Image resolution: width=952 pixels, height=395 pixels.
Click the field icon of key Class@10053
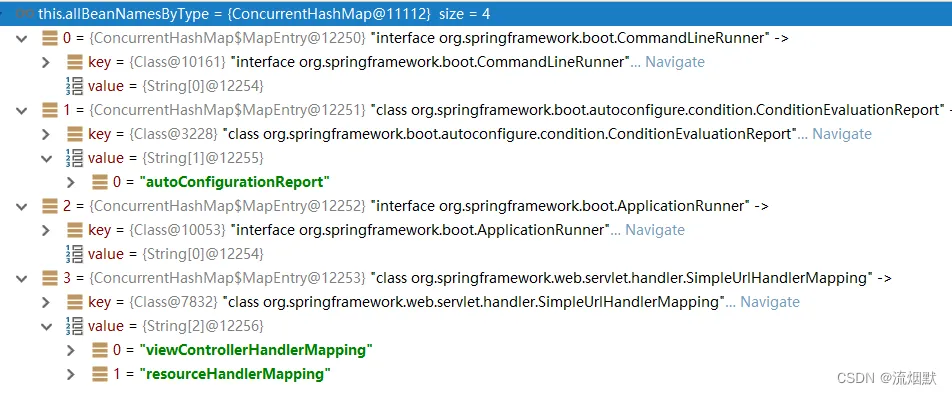75,230
